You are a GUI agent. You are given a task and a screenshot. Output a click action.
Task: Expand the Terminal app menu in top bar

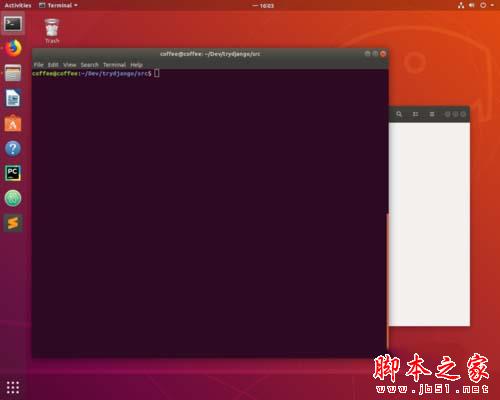pos(59,5)
